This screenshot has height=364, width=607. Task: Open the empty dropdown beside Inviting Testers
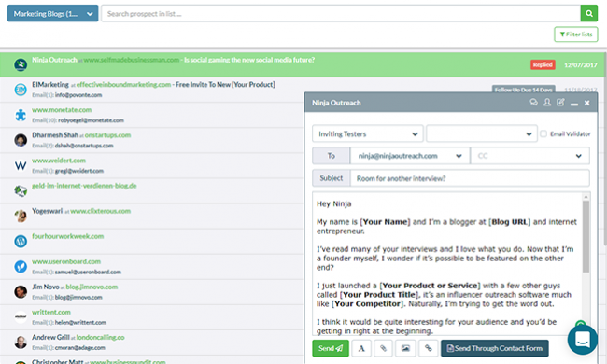pyautogui.click(x=481, y=133)
